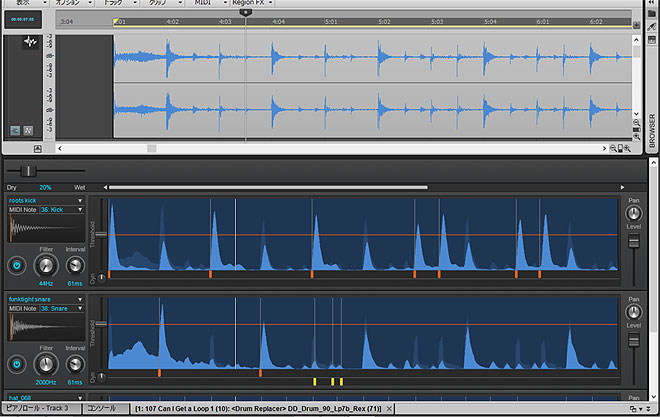Click the snare 2000Hz filter value

(x=46, y=382)
